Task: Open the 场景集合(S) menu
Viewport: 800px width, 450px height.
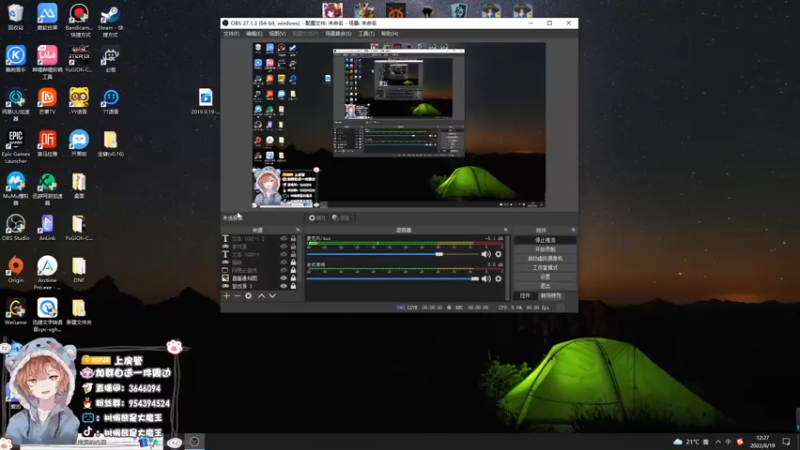Action: click(338, 34)
